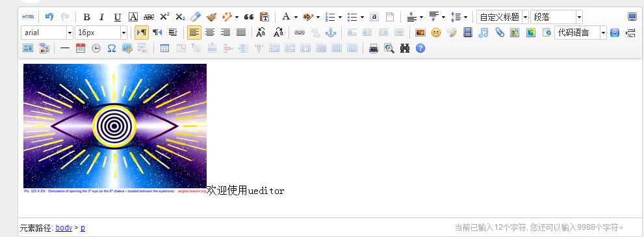Screen dimensions: 644x237
Task: Expand unordered list style arrow
Action: tap(362, 18)
